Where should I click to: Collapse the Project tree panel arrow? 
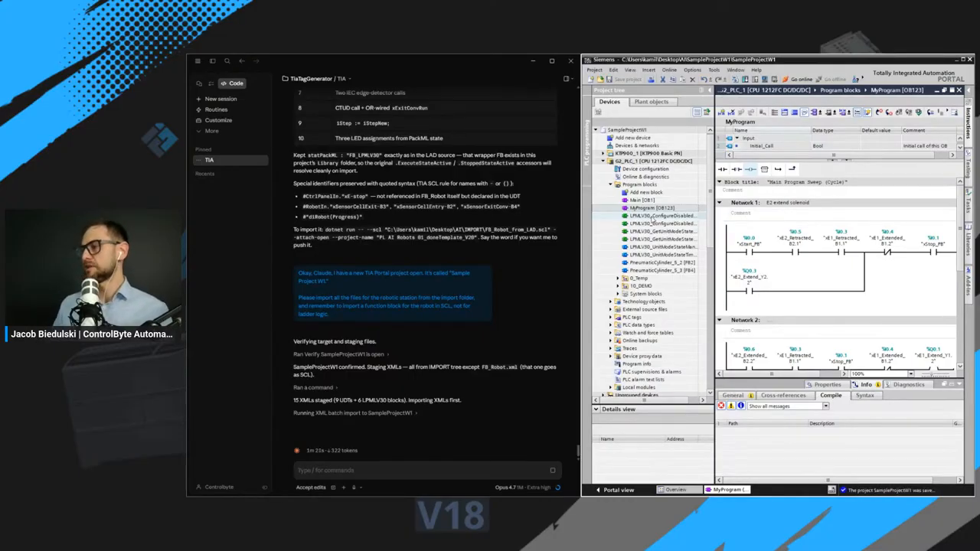(x=710, y=90)
